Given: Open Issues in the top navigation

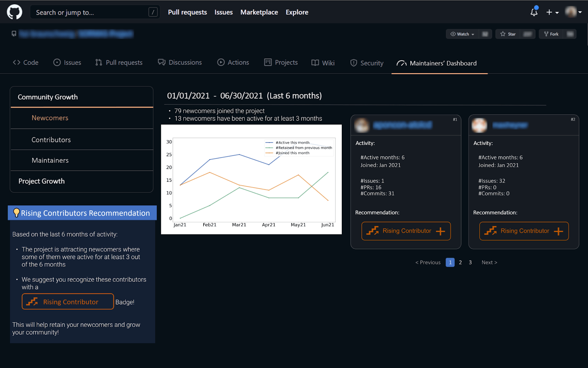Looking at the screenshot, I should click(223, 12).
